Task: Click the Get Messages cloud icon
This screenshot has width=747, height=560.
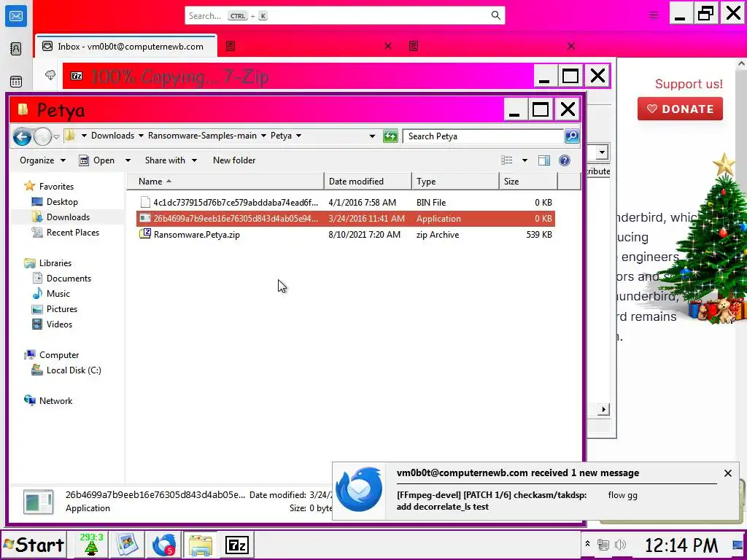Action: pyautogui.click(x=50, y=75)
